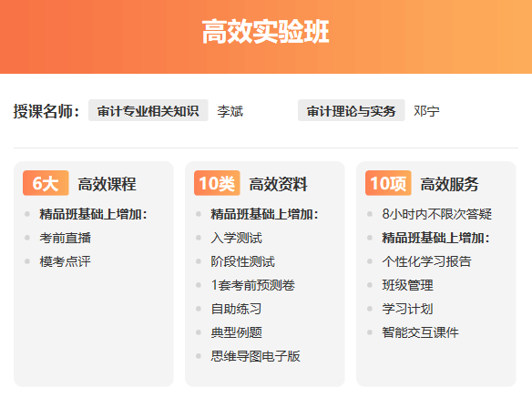
Task: Open the 入学测试 material item
Action: pyautogui.click(x=237, y=238)
